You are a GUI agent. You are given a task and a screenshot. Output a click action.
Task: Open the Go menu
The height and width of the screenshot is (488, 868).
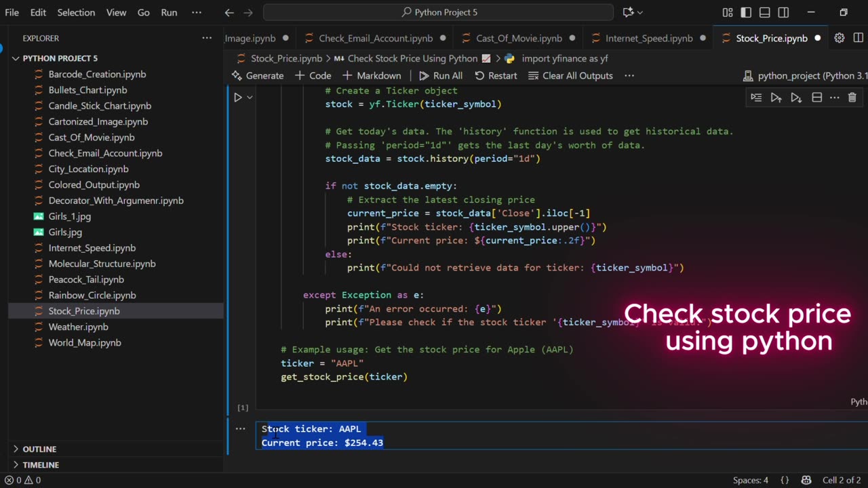pos(144,12)
